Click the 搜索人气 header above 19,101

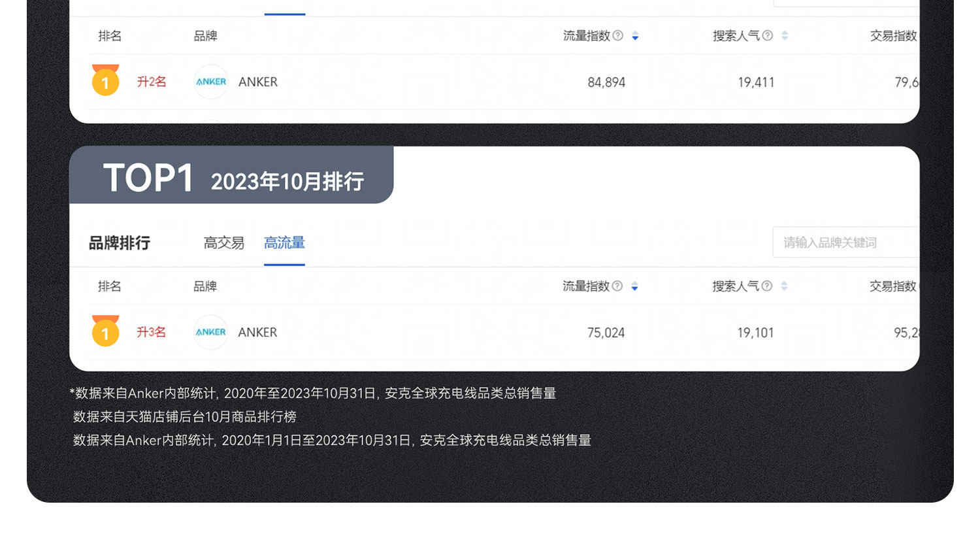(x=736, y=286)
